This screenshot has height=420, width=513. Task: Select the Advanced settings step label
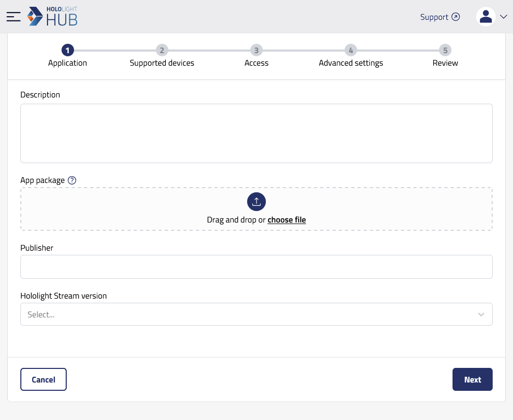[351, 63]
